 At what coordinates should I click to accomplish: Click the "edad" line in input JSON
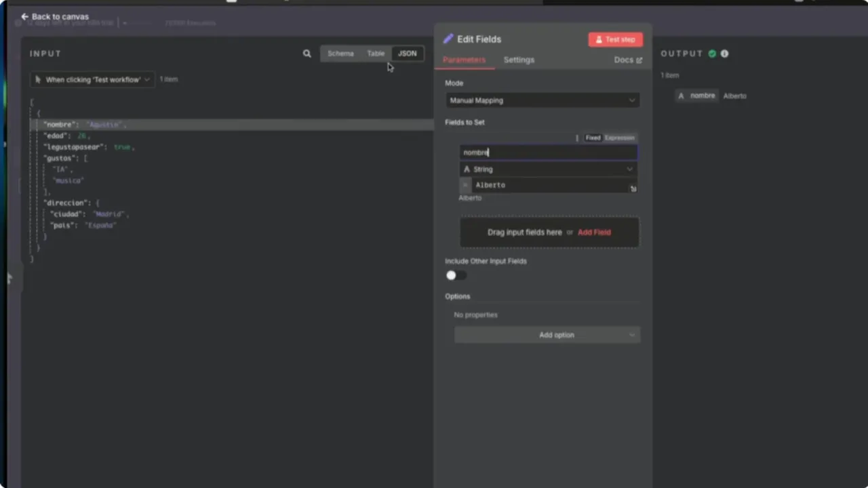tap(66, 136)
